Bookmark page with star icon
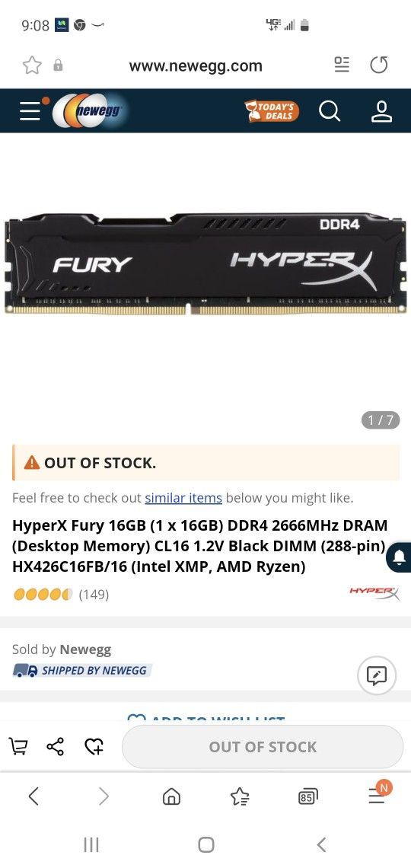Image resolution: width=411 pixels, height=868 pixels. 32,66
